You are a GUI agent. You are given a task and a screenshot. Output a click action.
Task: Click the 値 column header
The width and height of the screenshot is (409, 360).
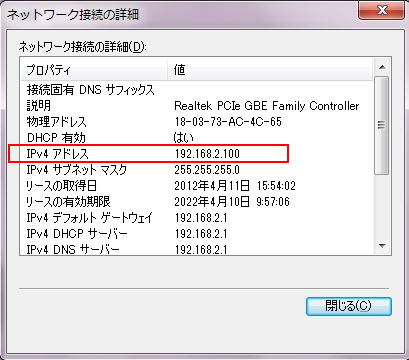point(269,70)
